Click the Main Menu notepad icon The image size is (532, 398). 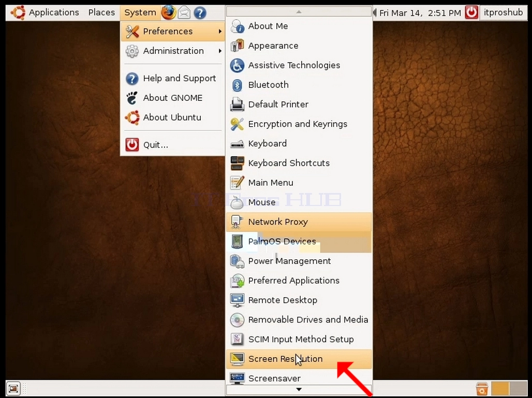click(x=237, y=183)
